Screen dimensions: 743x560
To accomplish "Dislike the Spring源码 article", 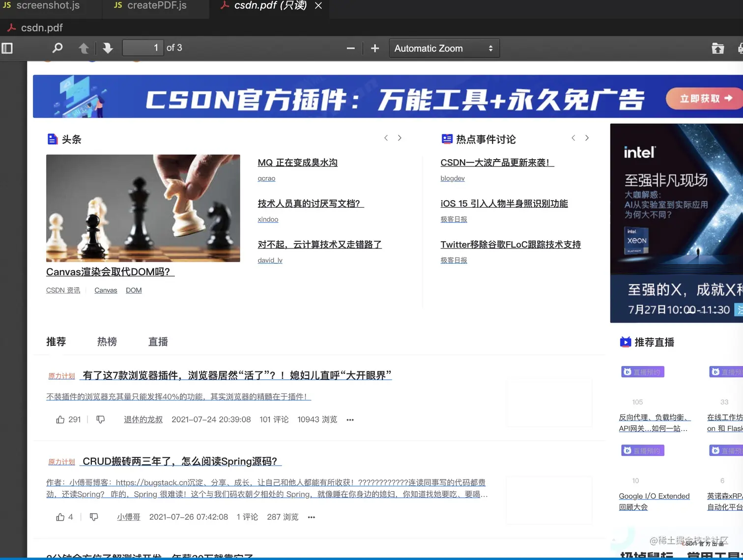I will 94,517.
